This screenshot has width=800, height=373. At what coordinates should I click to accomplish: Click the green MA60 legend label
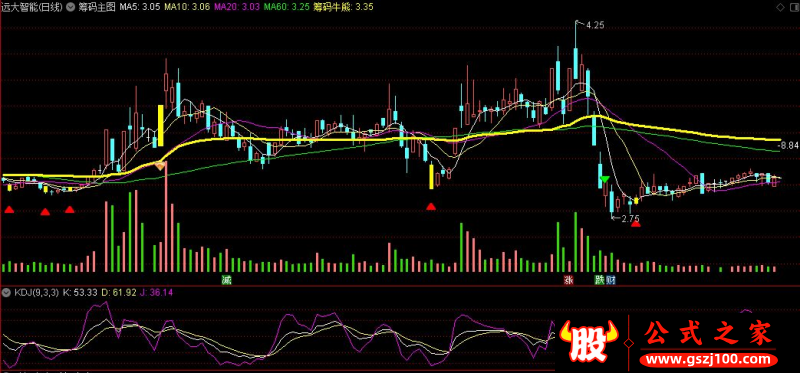[288, 7]
